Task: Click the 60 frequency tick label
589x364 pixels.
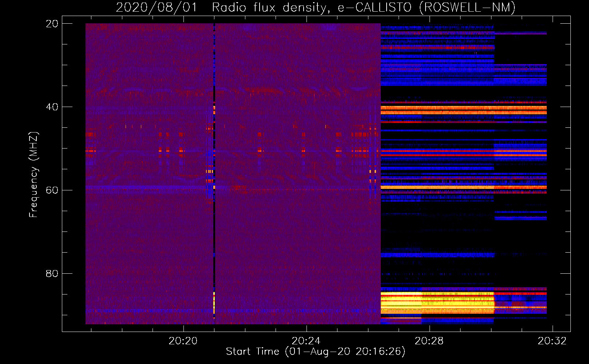Action: [x=52, y=190]
